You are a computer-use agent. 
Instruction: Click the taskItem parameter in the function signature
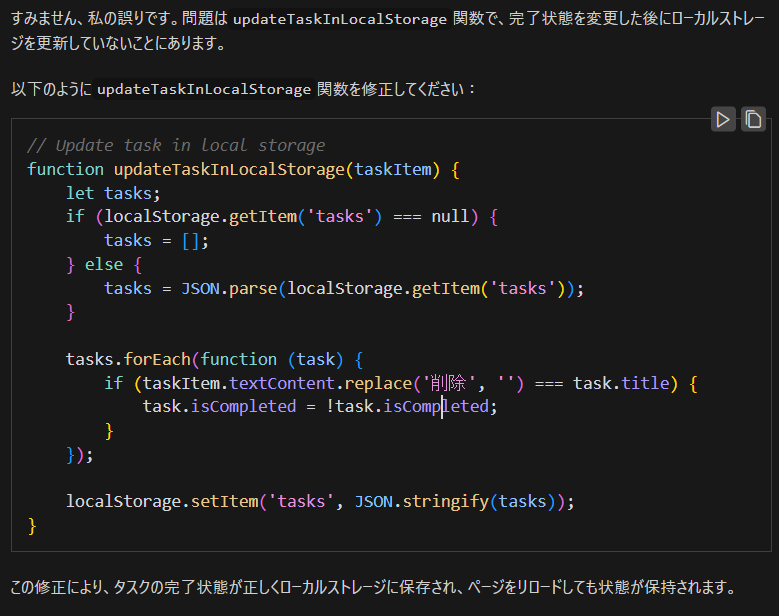tap(392, 169)
